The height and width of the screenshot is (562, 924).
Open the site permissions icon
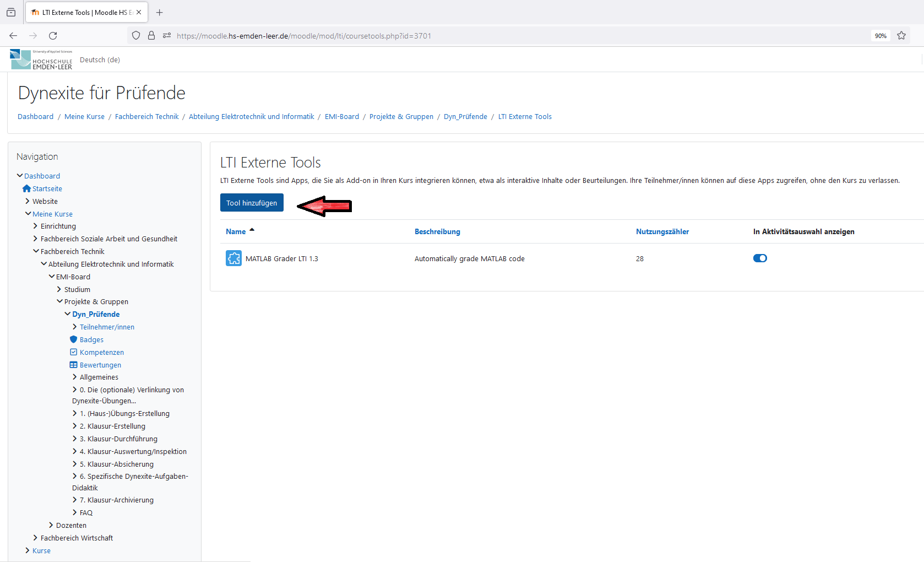[x=167, y=36]
